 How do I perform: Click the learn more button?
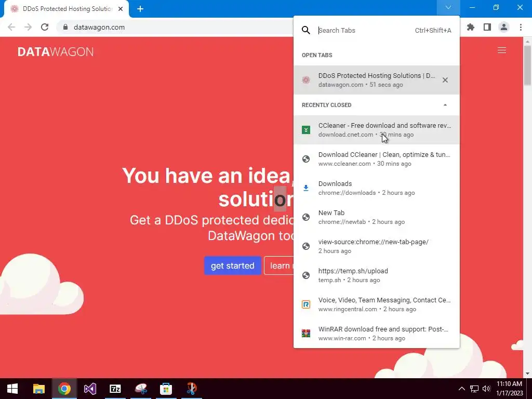tap(279, 265)
